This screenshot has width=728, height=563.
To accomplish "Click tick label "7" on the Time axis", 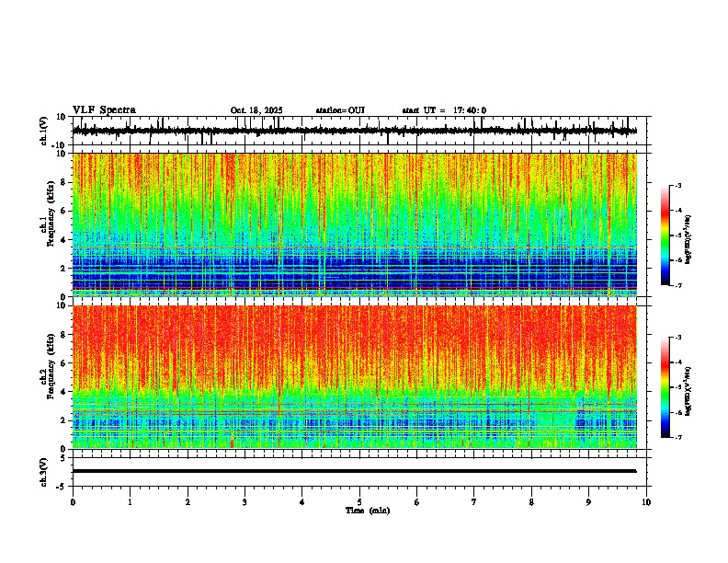I will click(474, 502).
